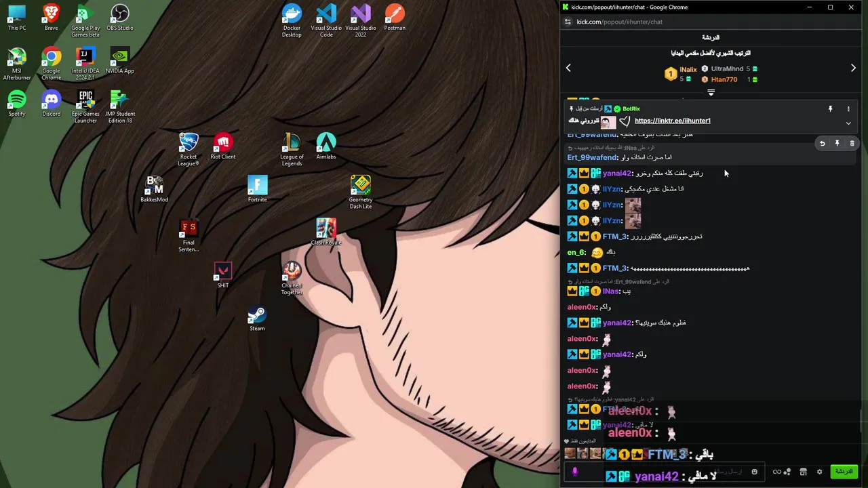Viewport: 868px width, 488px height.
Task: Click BotRix username in pinned message
Action: [x=631, y=108]
